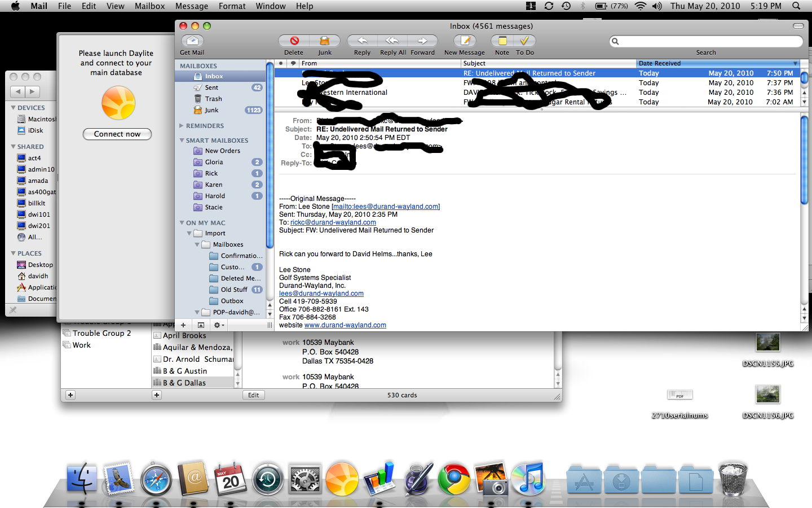Open Safari from the Dock
The image size is (812, 508).
[x=156, y=479]
